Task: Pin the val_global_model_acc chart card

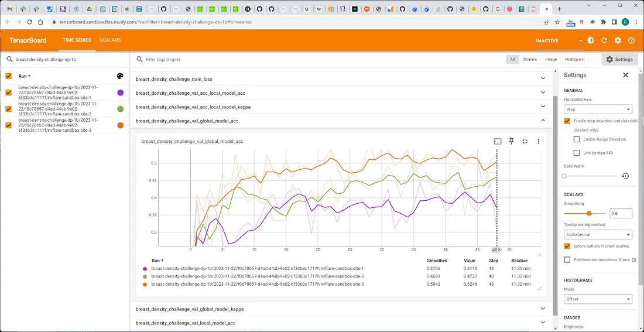Action: [x=511, y=141]
